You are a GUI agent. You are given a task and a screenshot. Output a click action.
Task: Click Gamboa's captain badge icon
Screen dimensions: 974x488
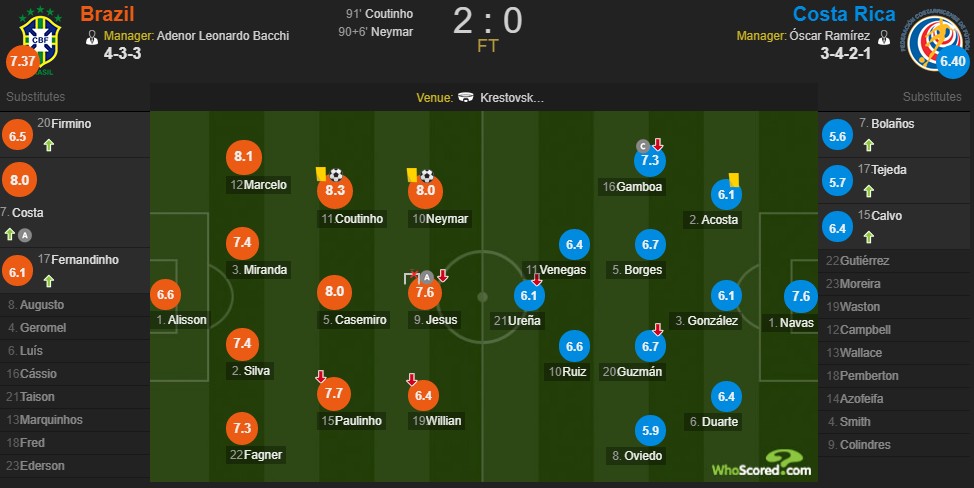tap(645, 147)
